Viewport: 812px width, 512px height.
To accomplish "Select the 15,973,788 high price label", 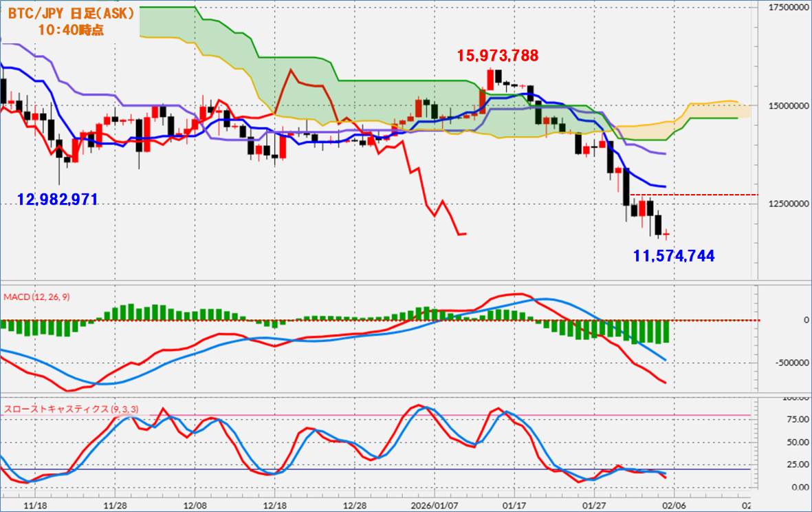I will tap(497, 56).
